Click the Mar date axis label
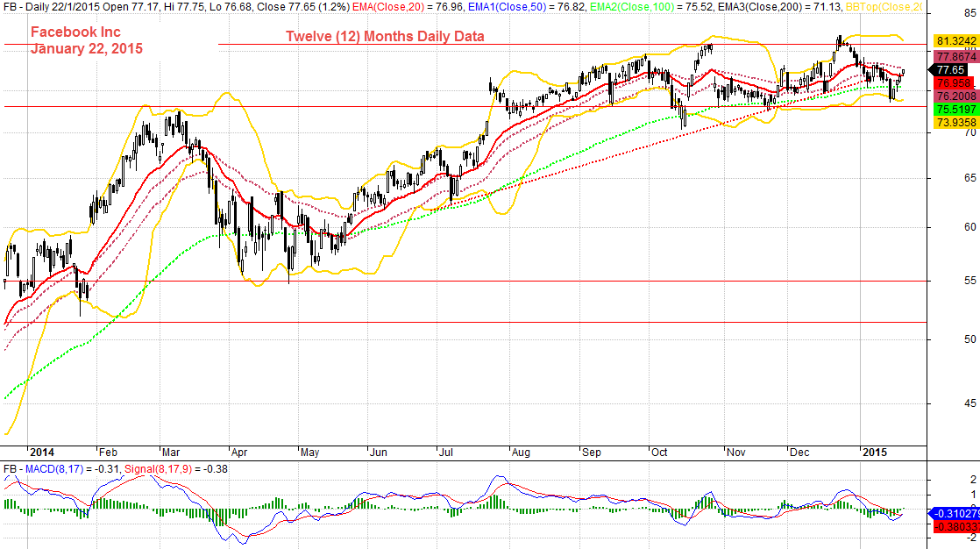Image resolution: width=980 pixels, height=549 pixels. click(x=171, y=452)
